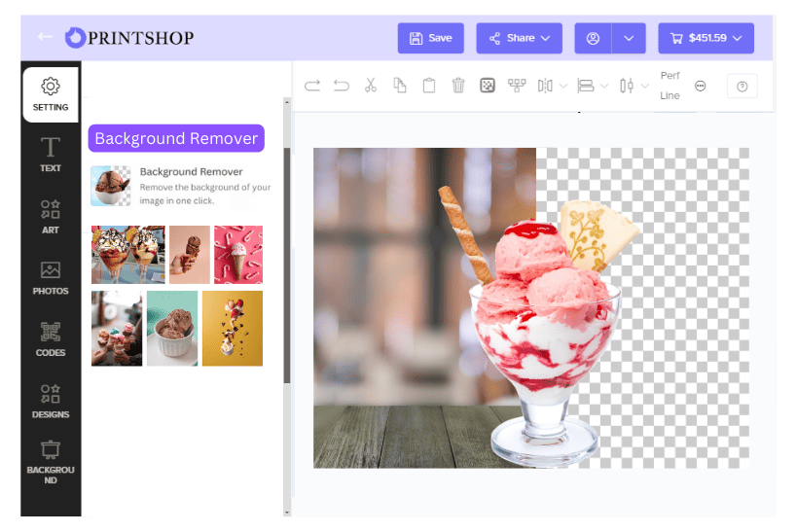Open the Photos tab in sidebar
Image resolution: width=797 pixels, height=532 pixels.
pyautogui.click(x=51, y=277)
